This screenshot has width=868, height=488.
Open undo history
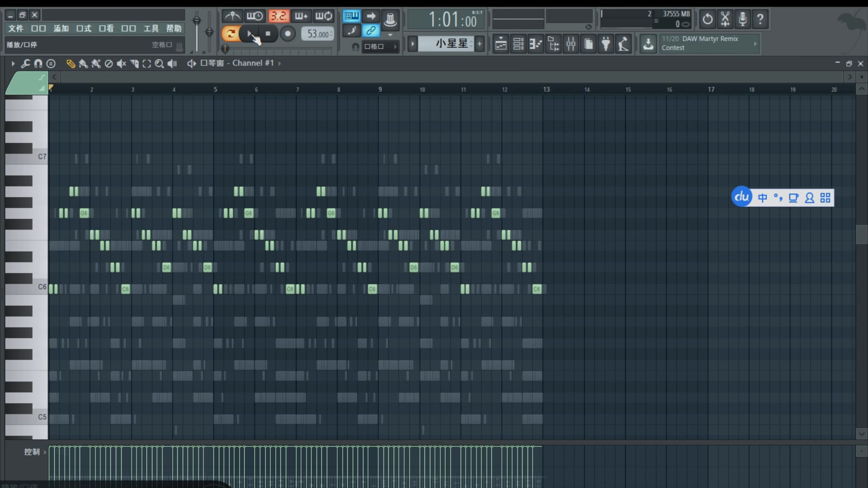[708, 19]
